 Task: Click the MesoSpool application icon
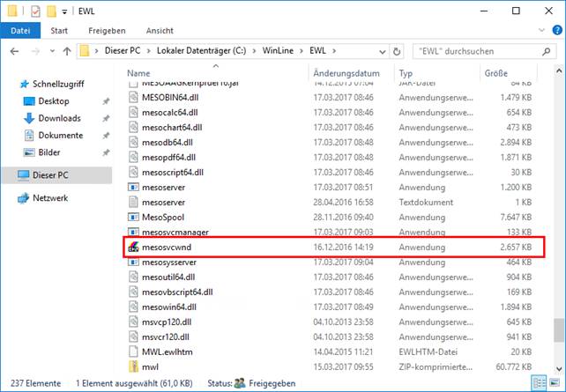point(133,217)
